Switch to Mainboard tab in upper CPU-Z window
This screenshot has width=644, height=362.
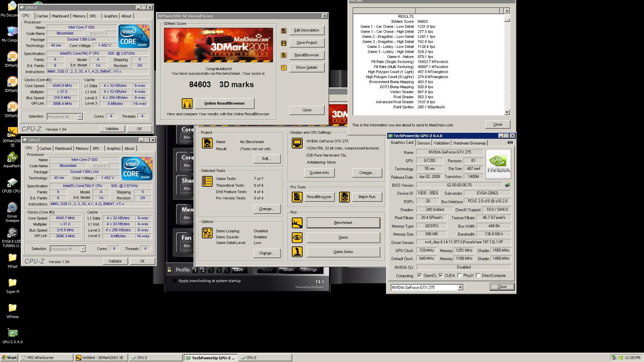[60, 16]
